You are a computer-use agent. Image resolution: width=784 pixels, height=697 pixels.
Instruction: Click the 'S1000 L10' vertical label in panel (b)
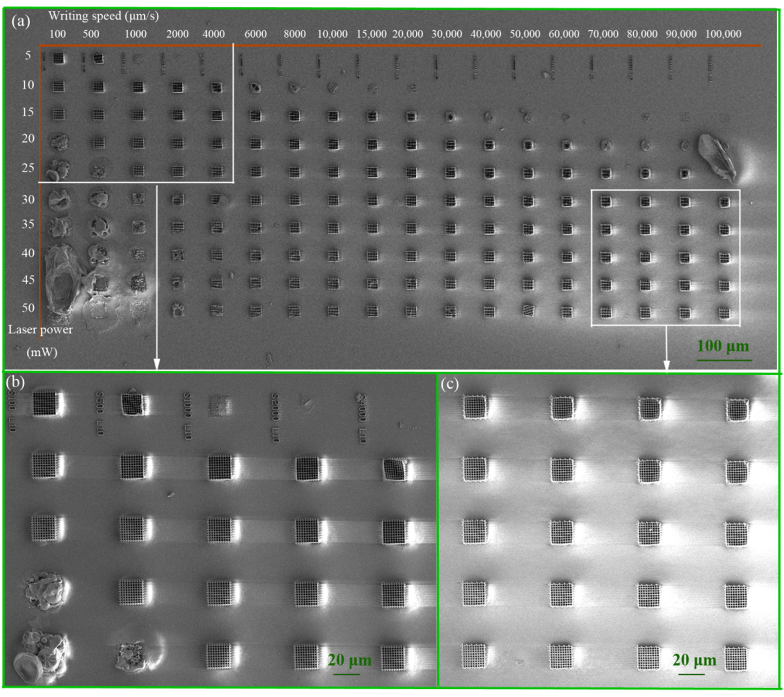tap(188, 416)
